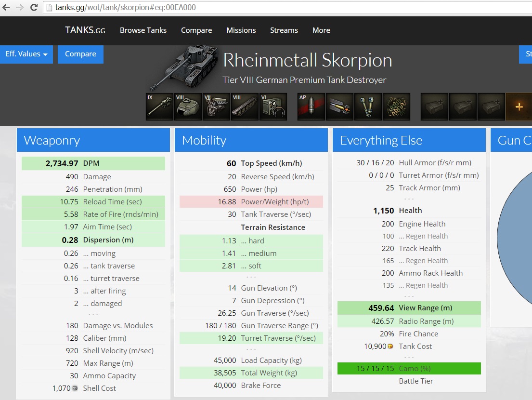Select the tier VIII tracks module icon

tap(245, 107)
